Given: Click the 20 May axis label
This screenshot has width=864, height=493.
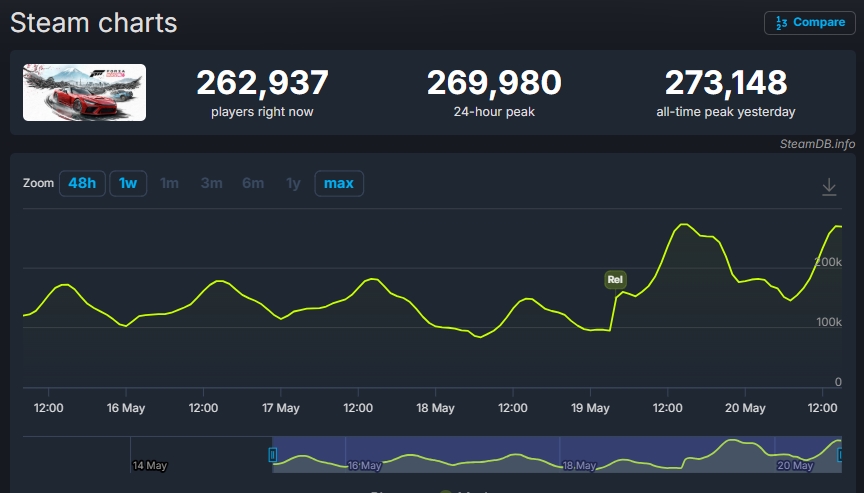Looking at the screenshot, I should [745, 408].
